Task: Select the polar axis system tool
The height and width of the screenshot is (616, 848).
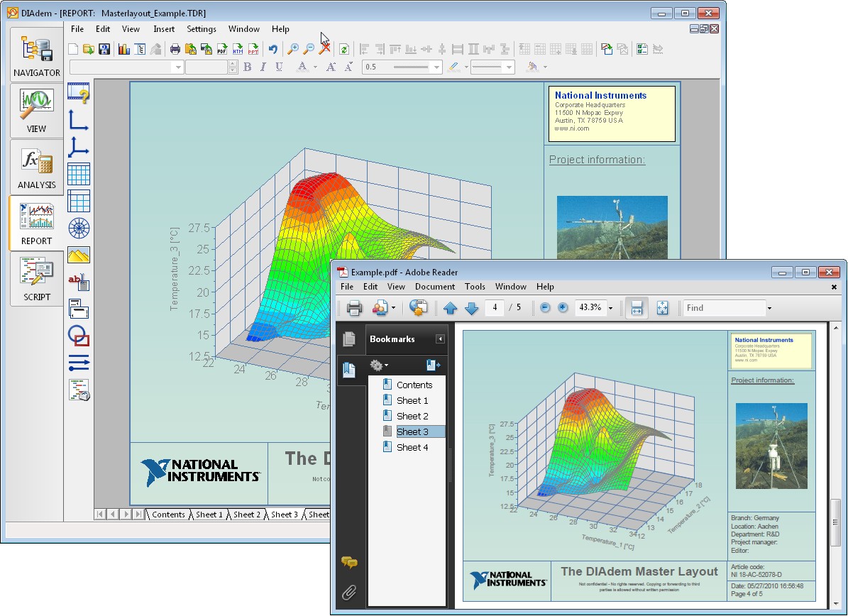Action: (79, 229)
